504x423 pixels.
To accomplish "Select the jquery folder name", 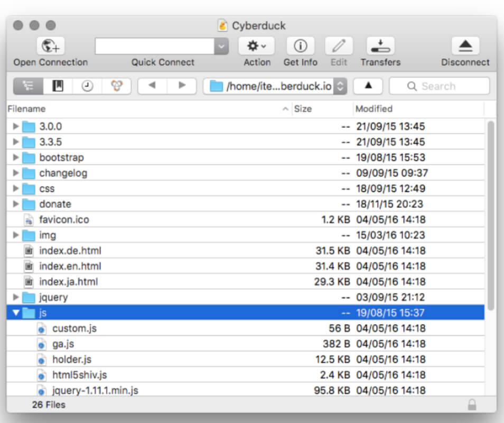I will pyautogui.click(x=53, y=297).
